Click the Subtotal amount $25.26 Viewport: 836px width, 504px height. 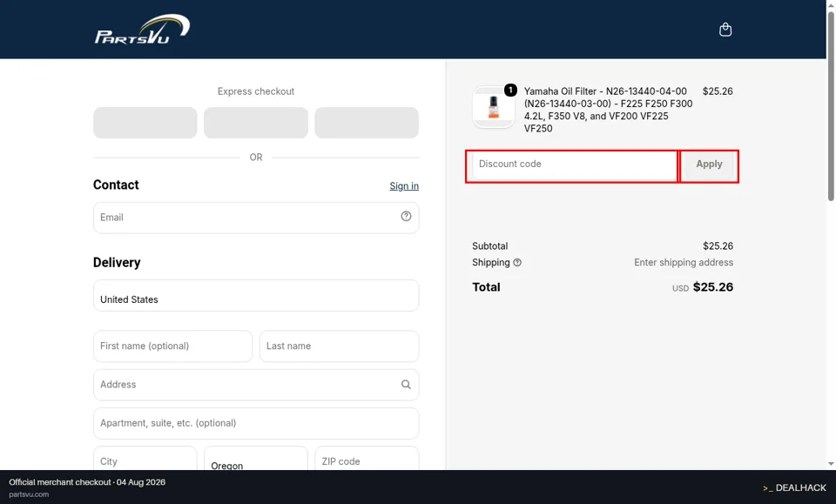[718, 246]
